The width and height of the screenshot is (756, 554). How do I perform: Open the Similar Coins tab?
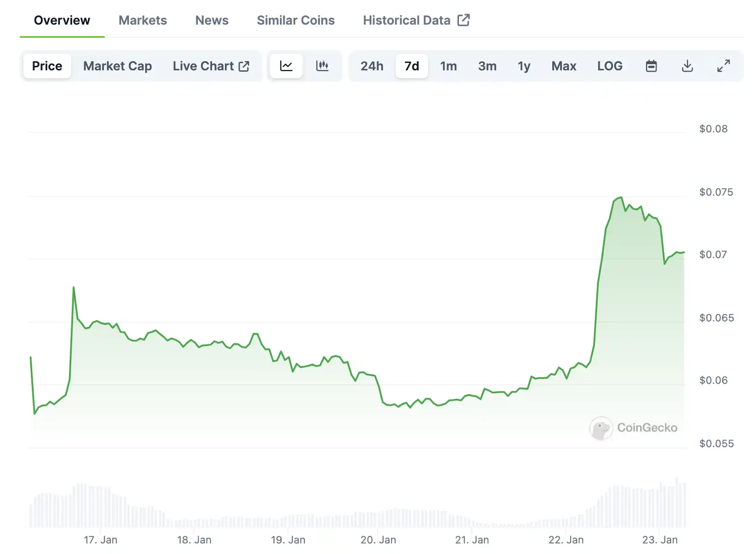(x=296, y=20)
